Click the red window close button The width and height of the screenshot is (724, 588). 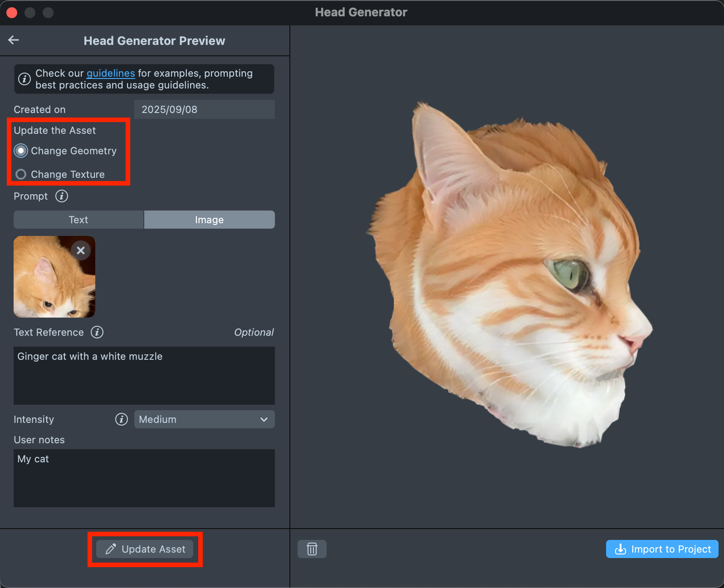12,13
